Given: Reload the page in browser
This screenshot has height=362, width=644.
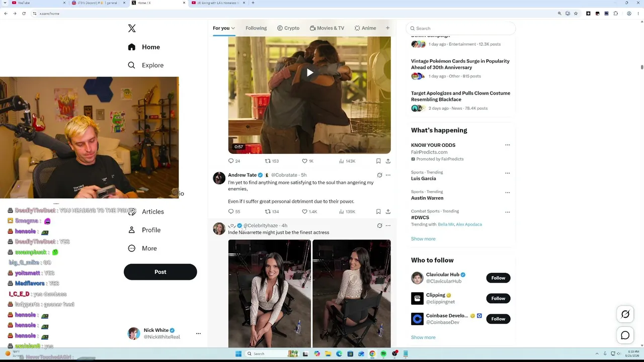Looking at the screenshot, I should (24, 14).
